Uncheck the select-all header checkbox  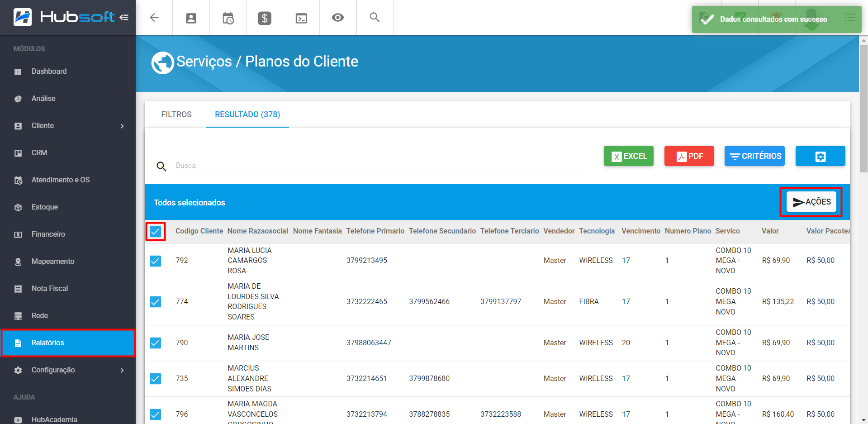coord(156,232)
